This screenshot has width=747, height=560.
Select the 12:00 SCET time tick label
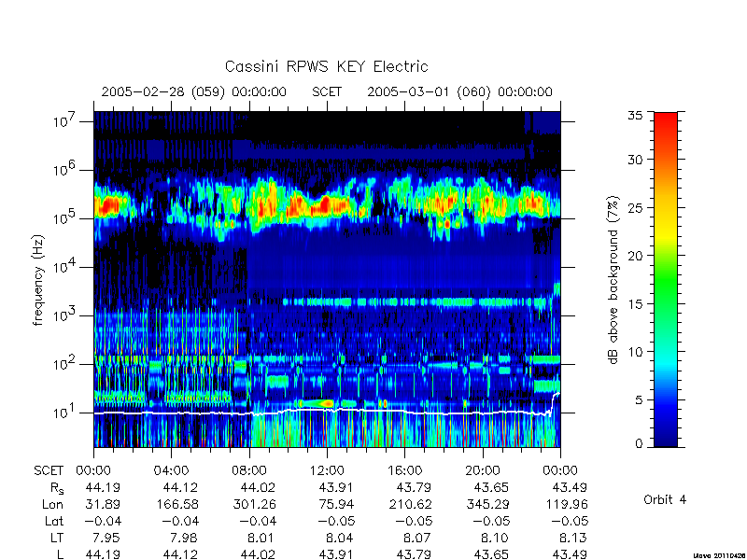point(327,471)
